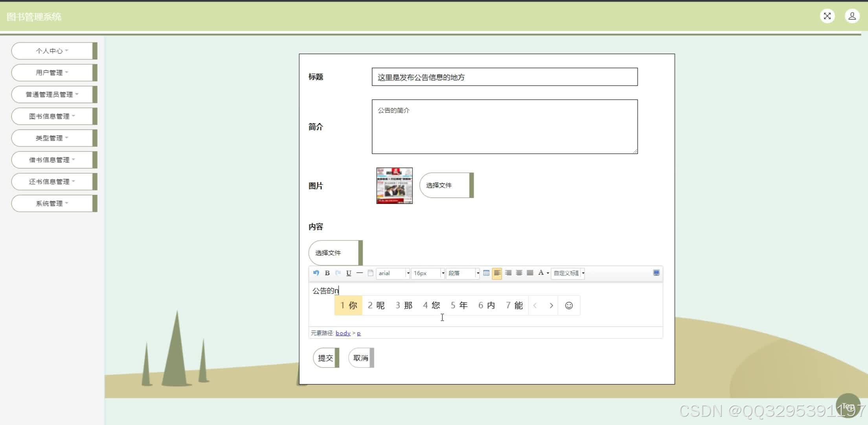Open the emoji panel in the IME bar

click(x=569, y=305)
